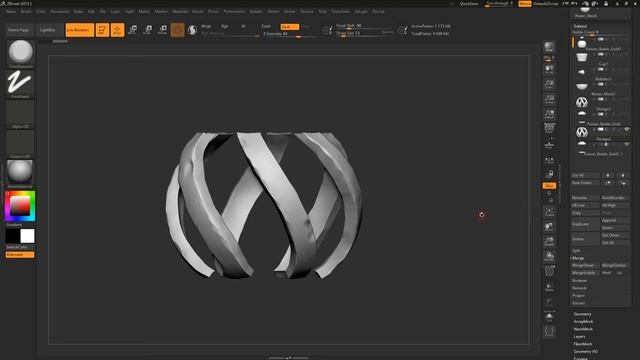Screen dimensions: 640x360
Task: Click the Actual size icon
Action: coord(549,99)
